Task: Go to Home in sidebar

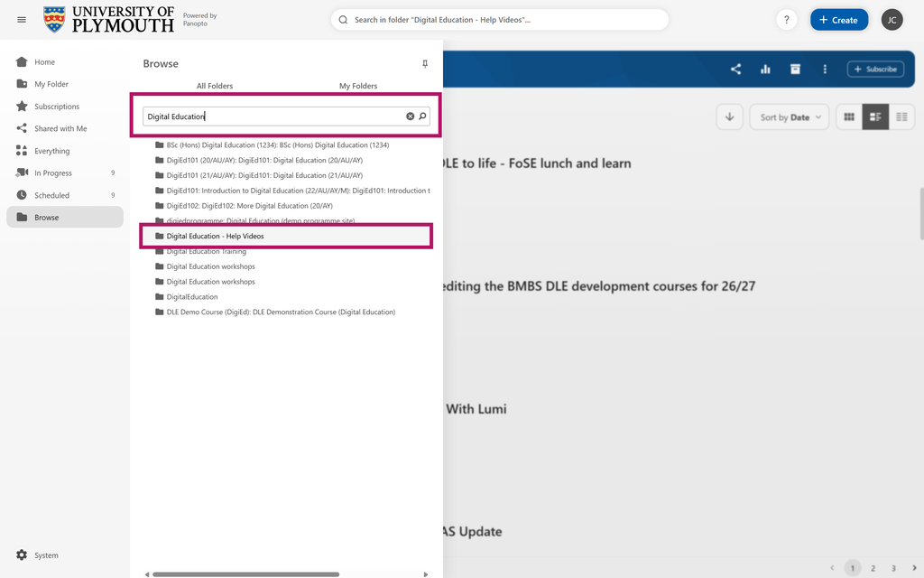Action: 65,62
